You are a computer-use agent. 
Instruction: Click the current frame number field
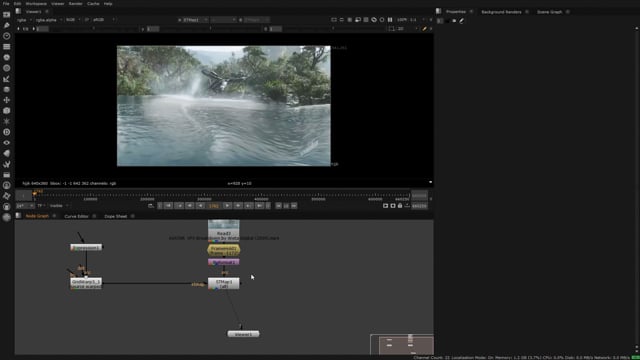click(214, 206)
